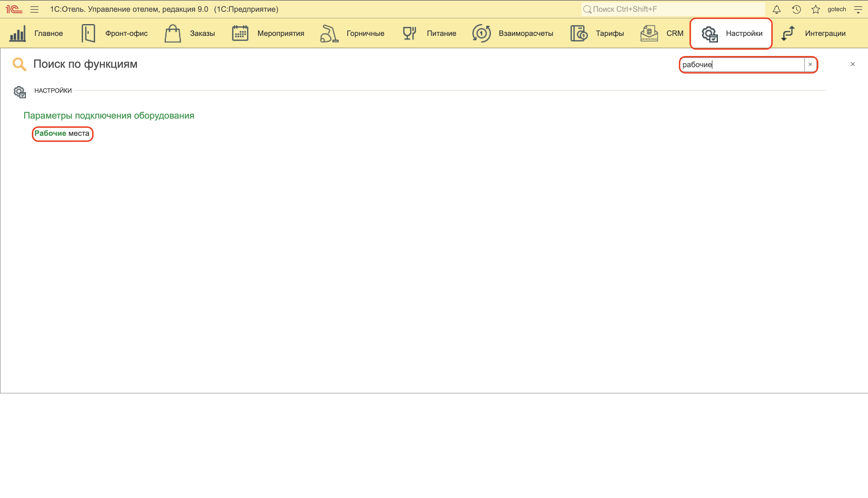868x498 pixels.
Task: Open the Мероприятия section
Action: (280, 34)
